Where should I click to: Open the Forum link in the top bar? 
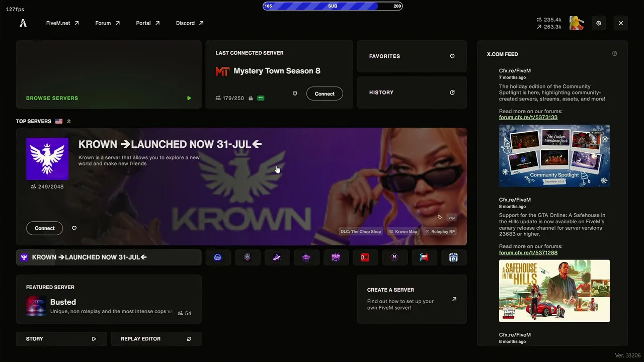[108, 23]
